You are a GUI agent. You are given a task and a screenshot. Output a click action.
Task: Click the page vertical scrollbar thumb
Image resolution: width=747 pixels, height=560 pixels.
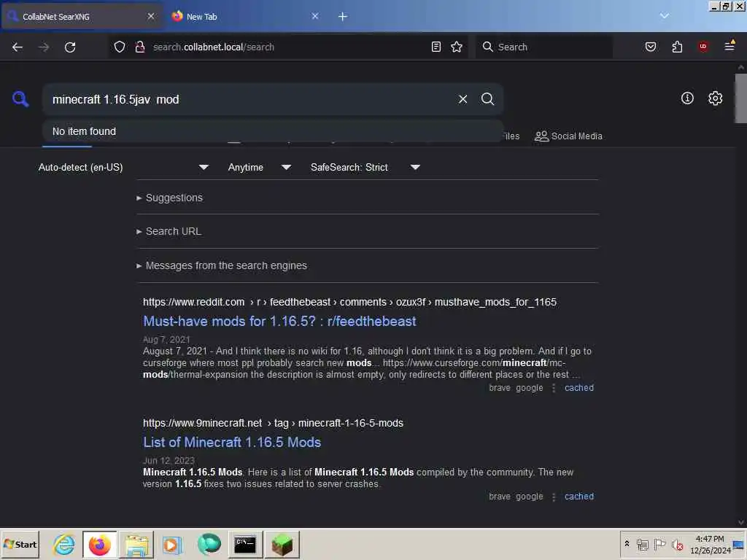point(741,98)
